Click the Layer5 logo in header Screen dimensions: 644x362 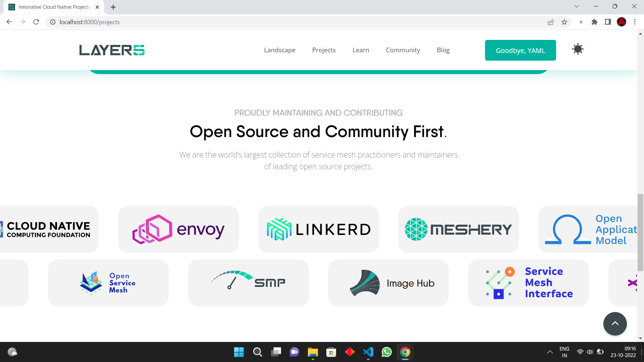(112, 50)
